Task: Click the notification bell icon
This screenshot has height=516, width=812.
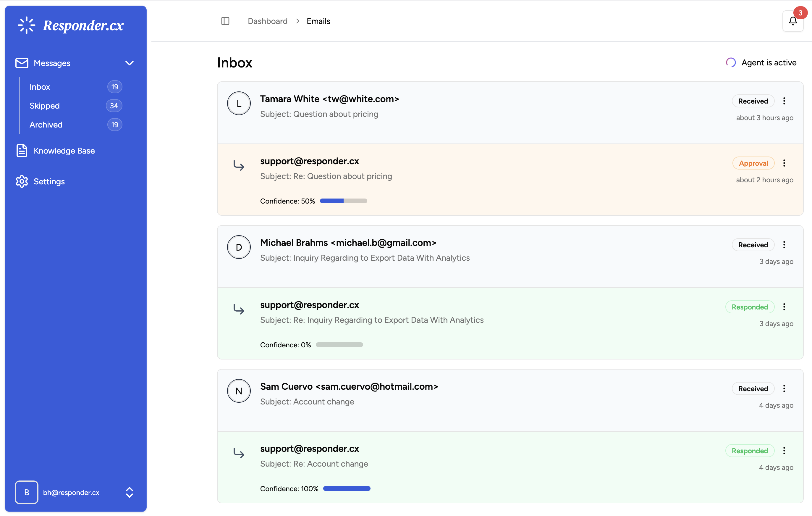Action: pos(792,21)
